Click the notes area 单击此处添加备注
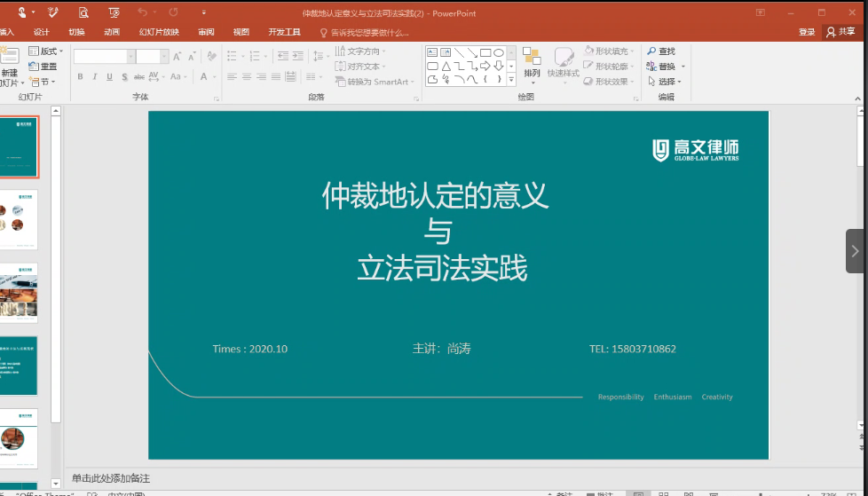The width and height of the screenshot is (868, 496). click(x=111, y=478)
